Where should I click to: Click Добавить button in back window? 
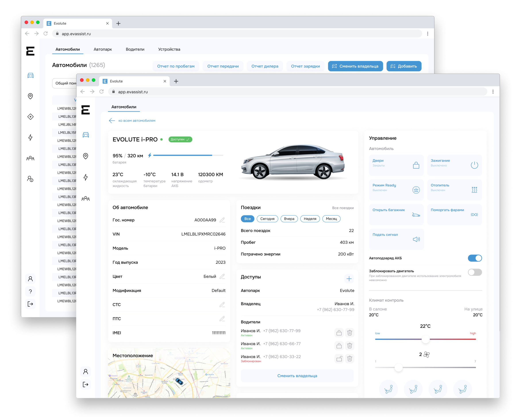click(404, 66)
